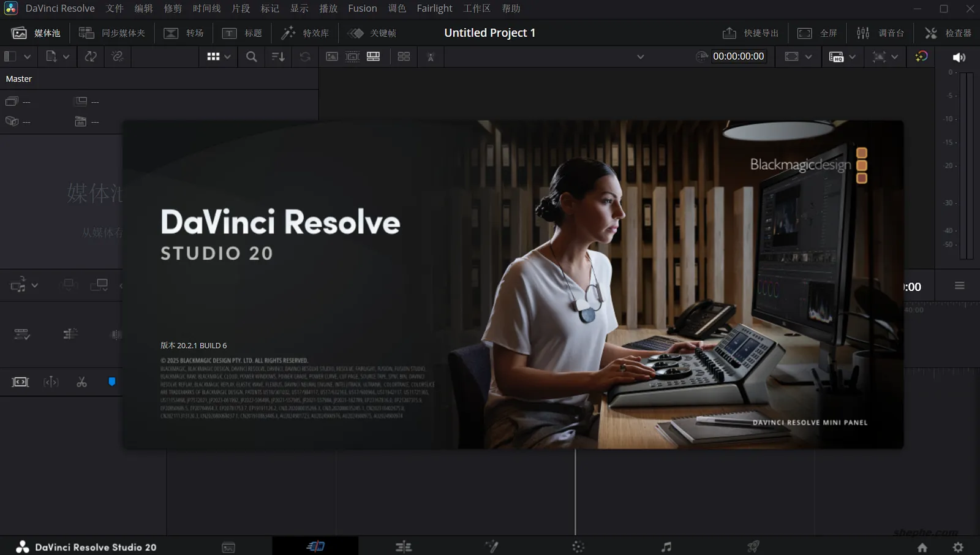Mute audio with the speaker icon
This screenshot has width=980, height=555.
point(959,57)
